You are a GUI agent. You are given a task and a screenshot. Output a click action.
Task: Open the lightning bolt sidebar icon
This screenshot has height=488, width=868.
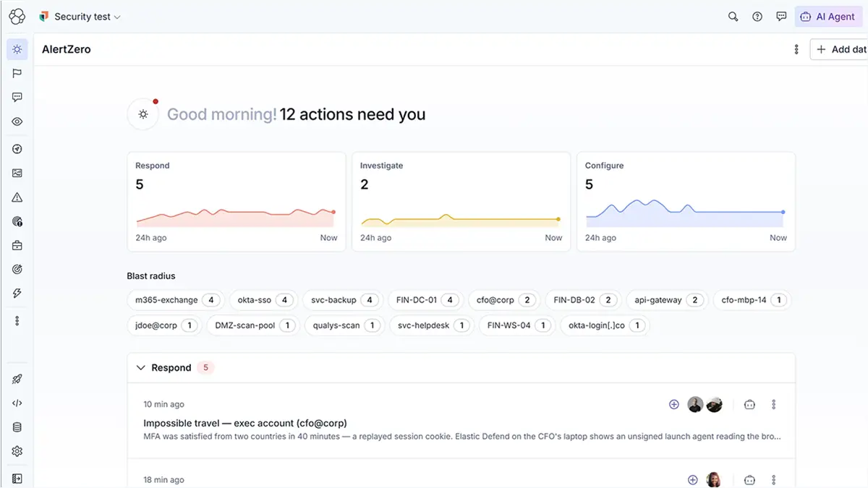pos(17,294)
